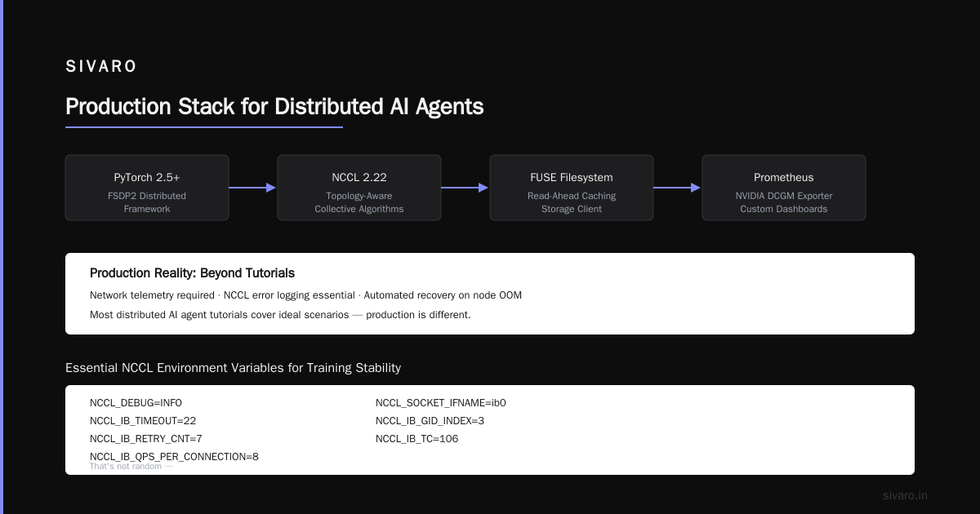Select the NCCL 2.22 stack box
The height and width of the screenshot is (514, 980).
[359, 188]
